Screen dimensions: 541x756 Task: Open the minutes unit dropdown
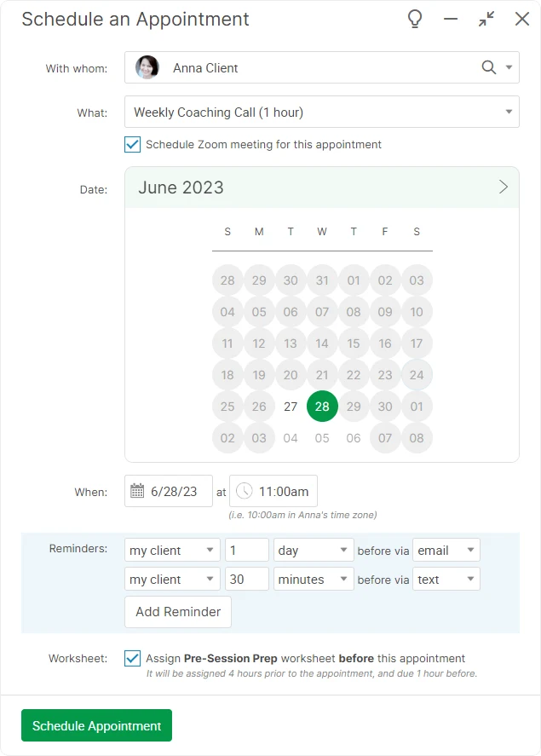click(x=314, y=579)
